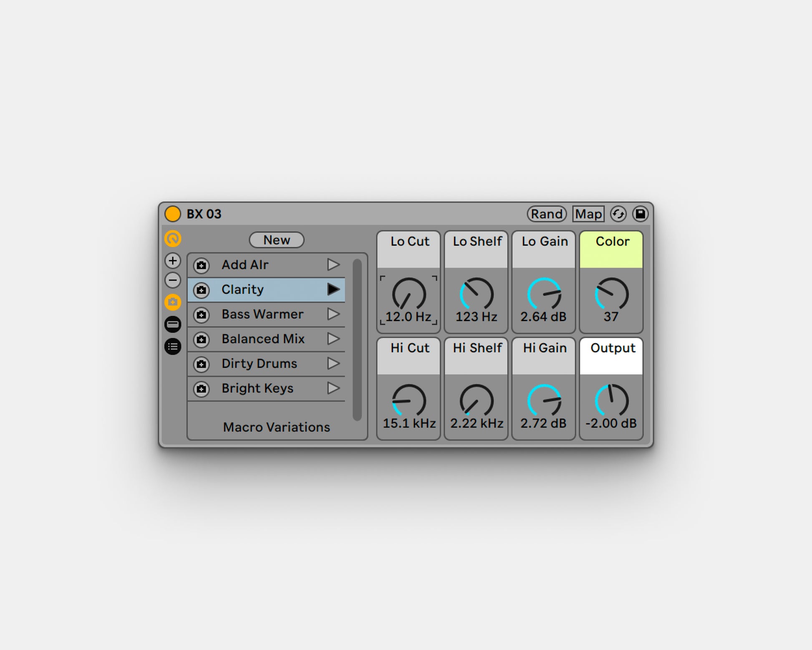Click the Output macro knob
The width and height of the screenshot is (812, 650).
click(612, 400)
